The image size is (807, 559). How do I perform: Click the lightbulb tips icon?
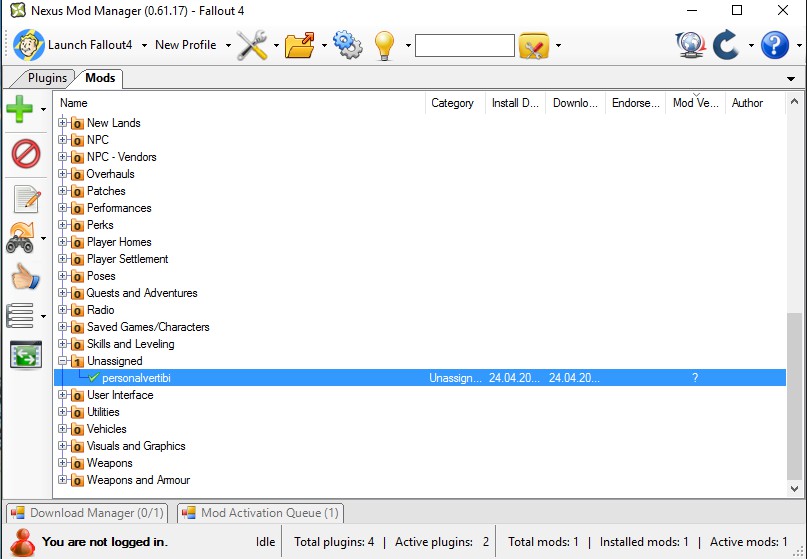[x=384, y=45]
